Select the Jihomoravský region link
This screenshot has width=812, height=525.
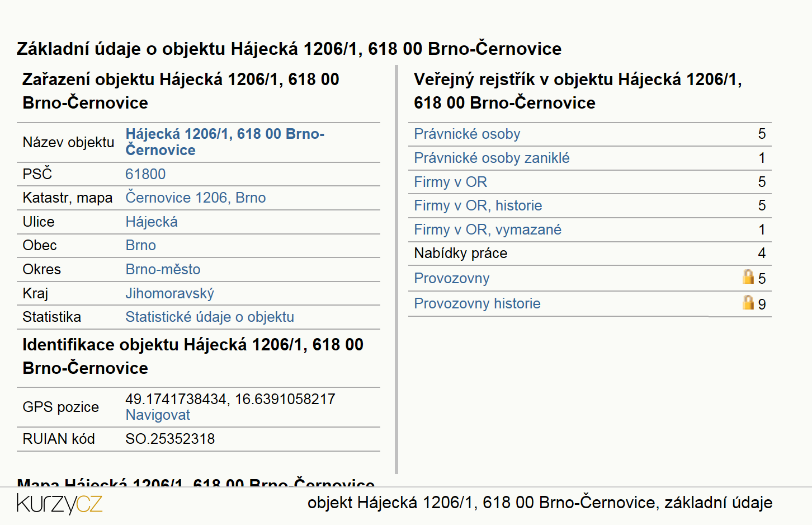[x=169, y=293]
